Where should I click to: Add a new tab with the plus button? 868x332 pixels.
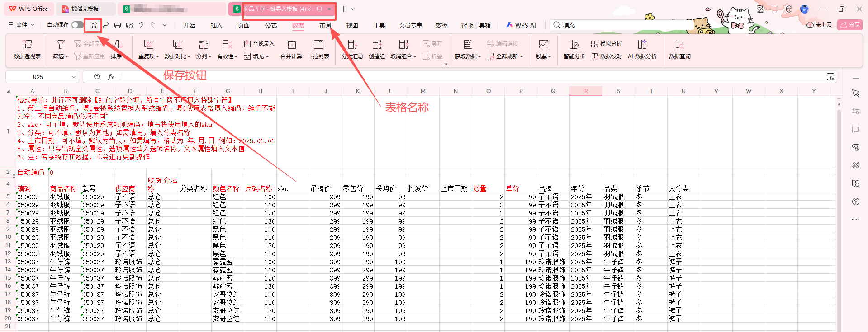[344, 9]
